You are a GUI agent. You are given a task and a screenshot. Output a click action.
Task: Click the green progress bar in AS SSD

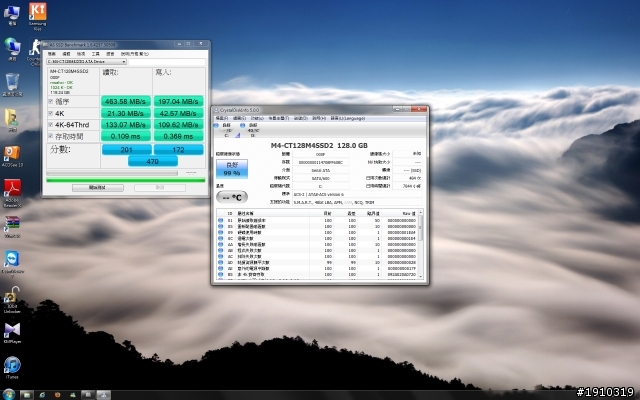coord(126,180)
